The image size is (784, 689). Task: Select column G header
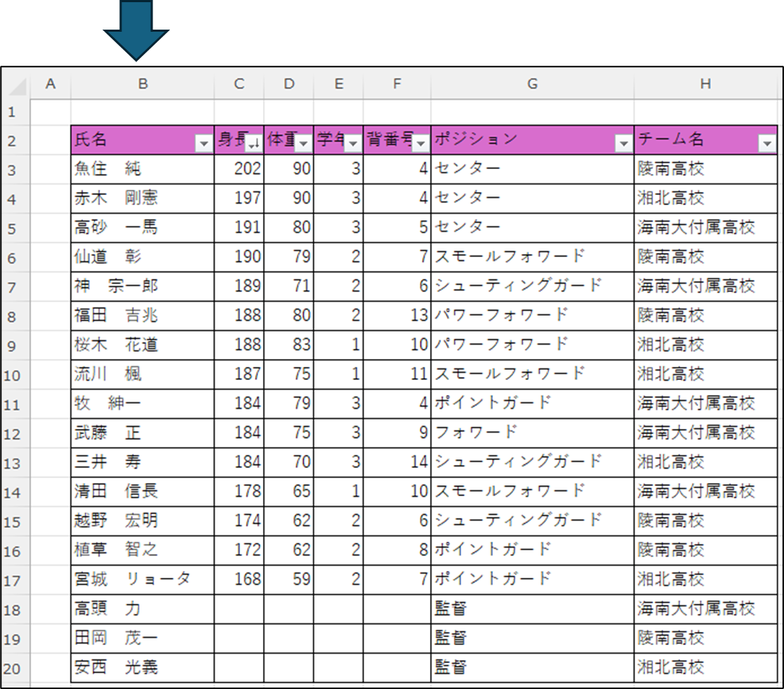[x=532, y=84]
